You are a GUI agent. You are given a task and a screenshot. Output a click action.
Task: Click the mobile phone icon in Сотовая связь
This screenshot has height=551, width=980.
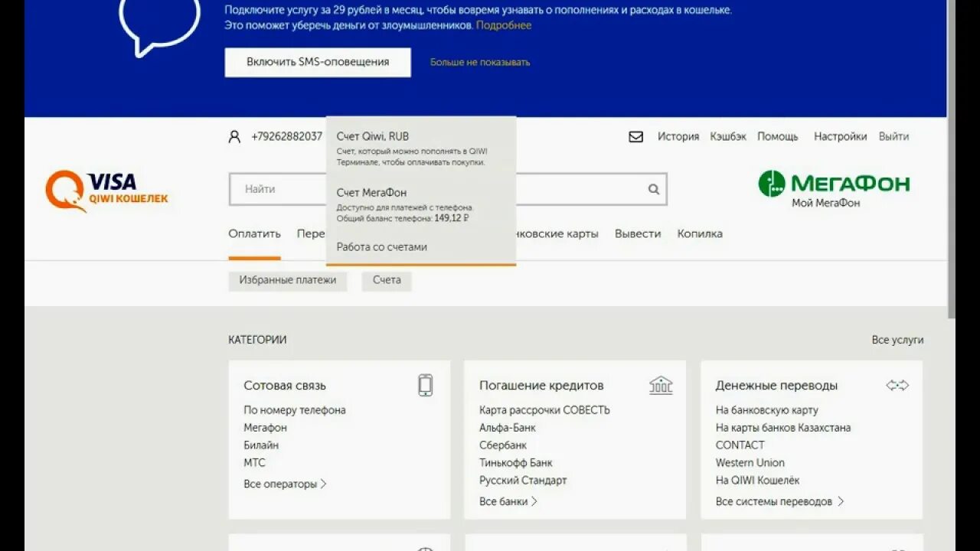[x=426, y=385]
